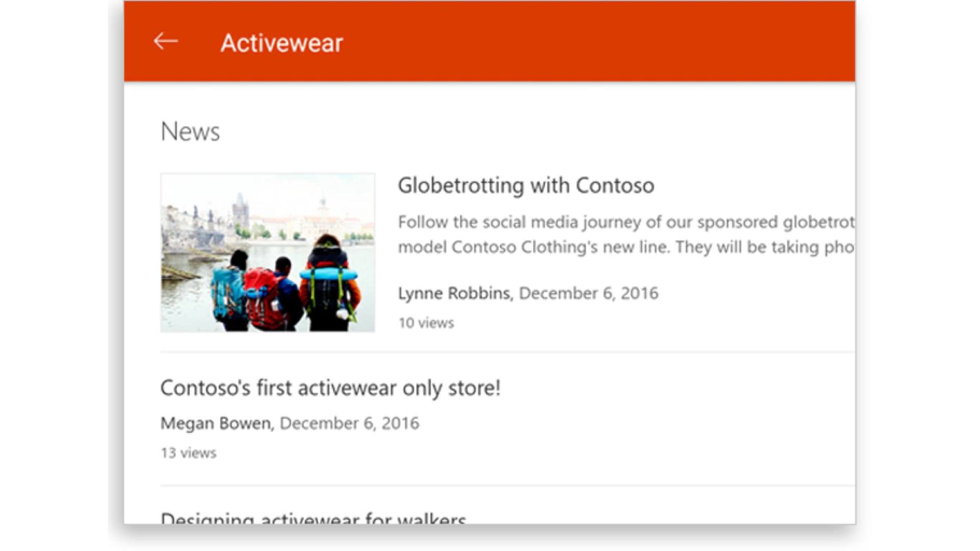This screenshot has height=551, width=980.
Task: Click the 10 views count
Action: tap(426, 323)
